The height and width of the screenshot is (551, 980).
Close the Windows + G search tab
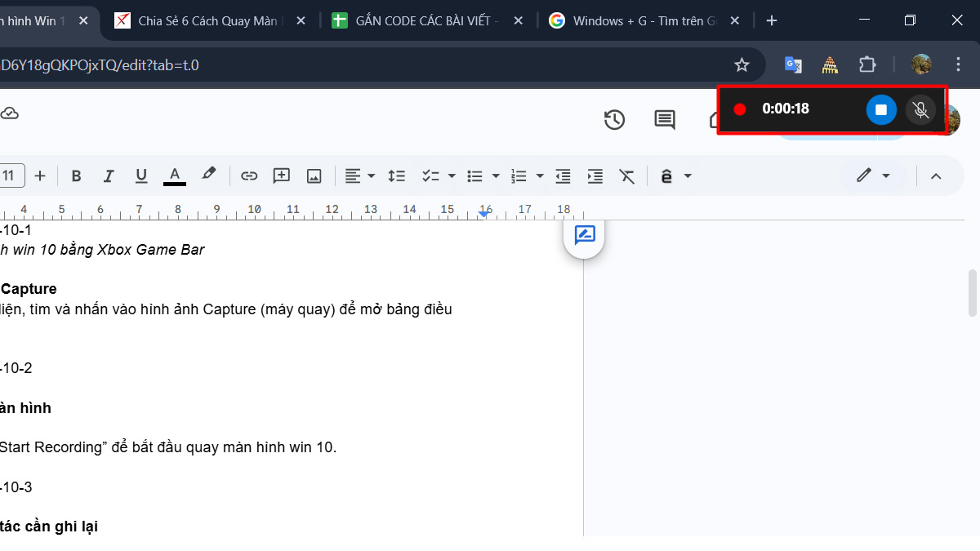(733, 21)
